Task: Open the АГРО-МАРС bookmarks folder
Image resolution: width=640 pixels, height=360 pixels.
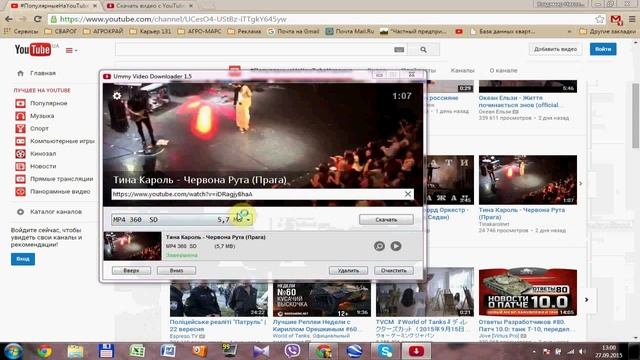Action: click(200, 31)
